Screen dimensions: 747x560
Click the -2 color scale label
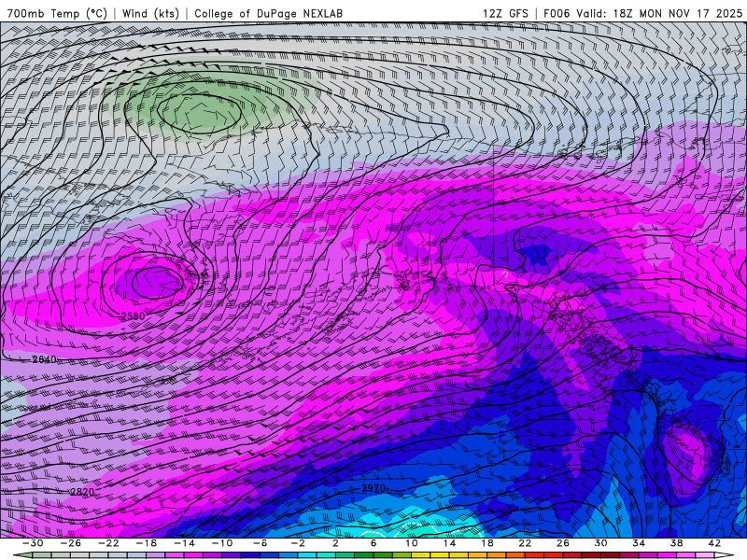tap(297, 543)
